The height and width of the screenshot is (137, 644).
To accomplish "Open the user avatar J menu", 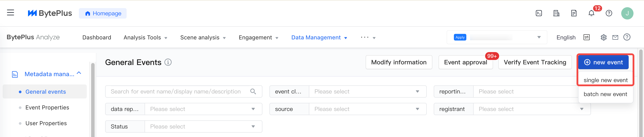I will coord(627,13).
